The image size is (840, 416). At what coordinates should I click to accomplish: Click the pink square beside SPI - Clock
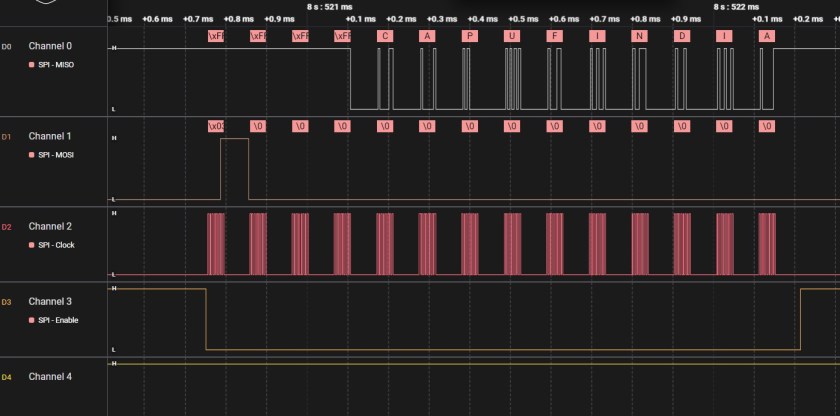click(31, 245)
